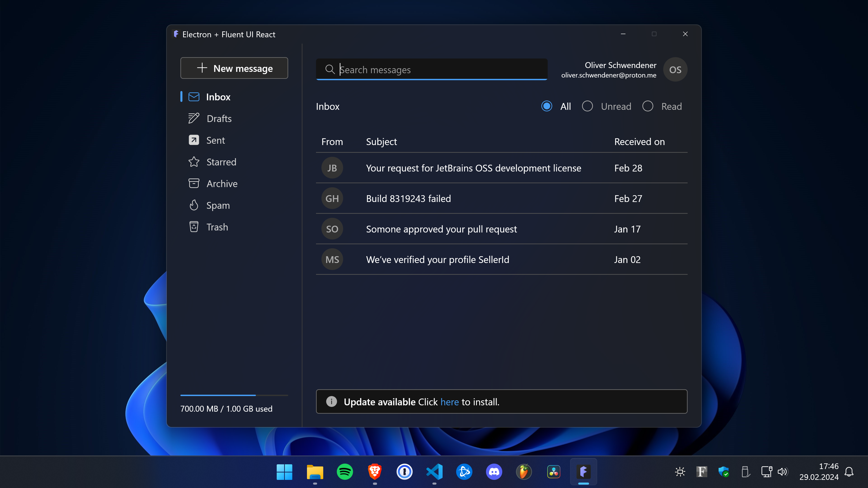Viewport: 868px width, 488px height.
Task: Click the storage usage progress bar
Action: point(234,395)
